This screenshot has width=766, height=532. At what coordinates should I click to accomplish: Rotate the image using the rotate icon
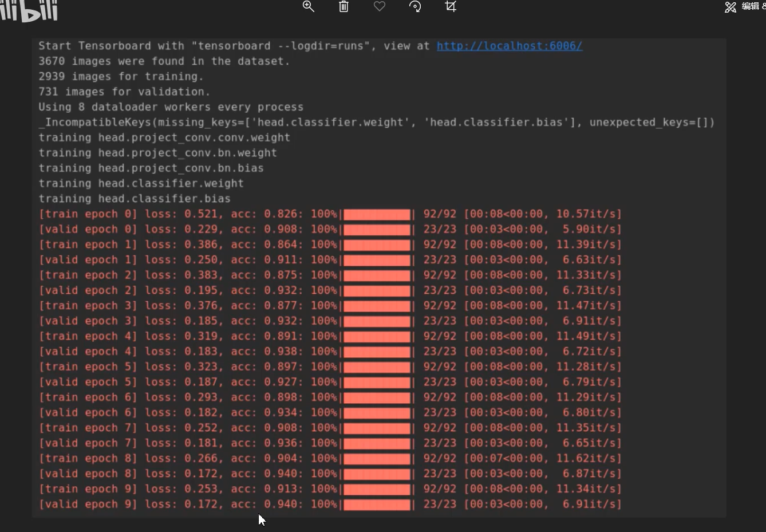(x=415, y=6)
